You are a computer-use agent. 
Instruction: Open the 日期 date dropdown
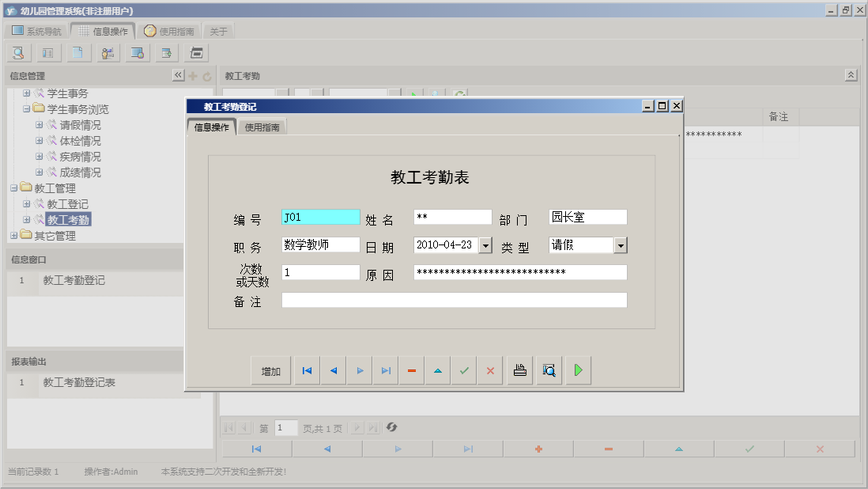click(485, 246)
